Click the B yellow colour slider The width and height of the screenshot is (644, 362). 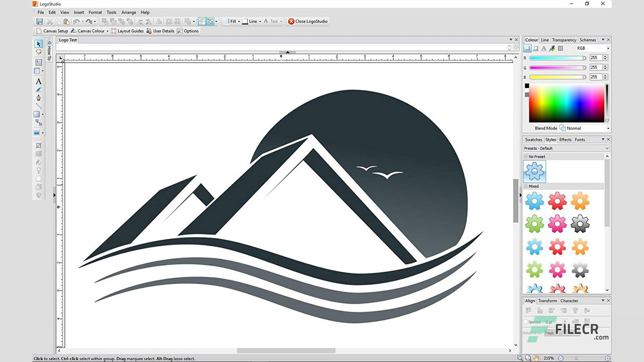[x=557, y=77]
